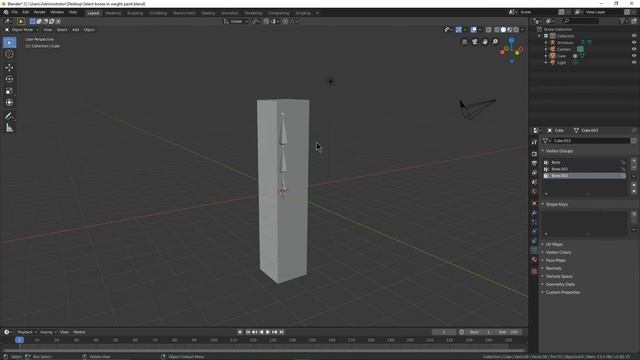This screenshot has height=360, width=640.
Task: Open the Render properties tab icon
Action: click(534, 154)
